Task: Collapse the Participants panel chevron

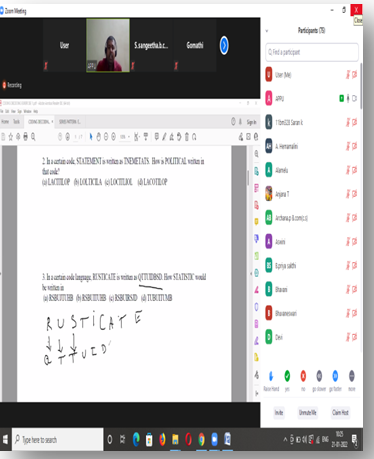Action: (267, 31)
